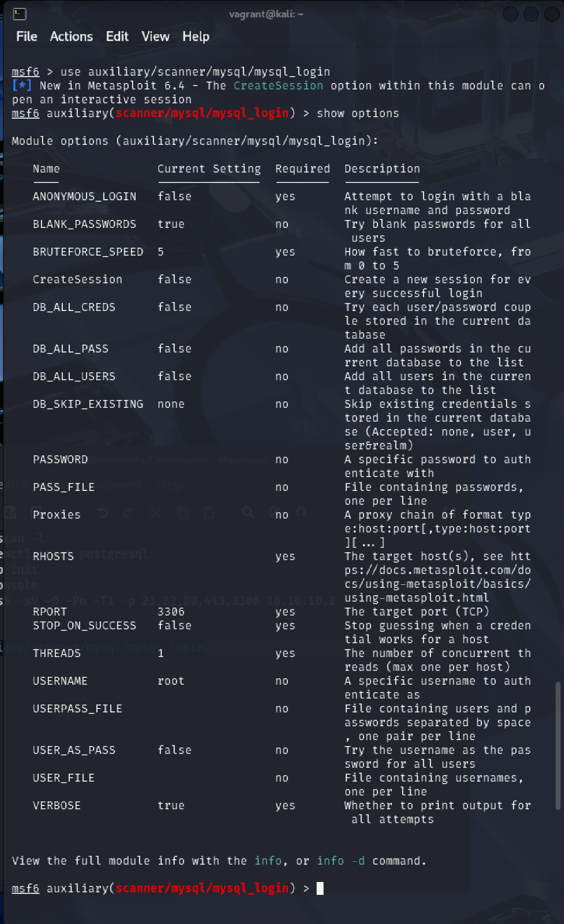Click the cyan 'info -d' command text
Image resolution: width=564 pixels, height=924 pixels.
341,861
